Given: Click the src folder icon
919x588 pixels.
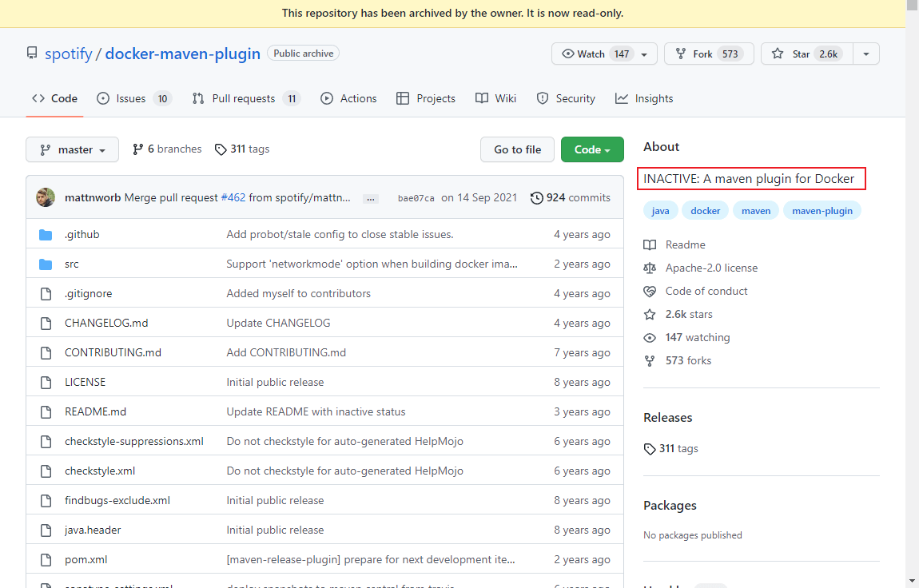Looking at the screenshot, I should coord(46,264).
